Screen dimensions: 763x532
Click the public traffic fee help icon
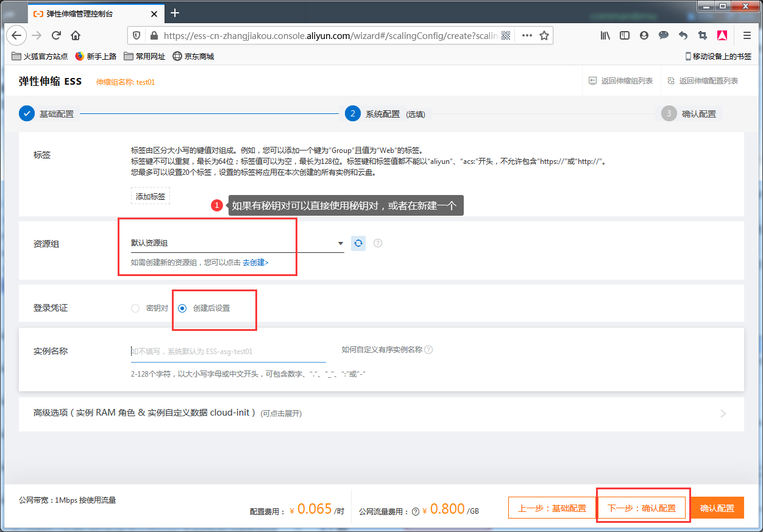point(416,512)
